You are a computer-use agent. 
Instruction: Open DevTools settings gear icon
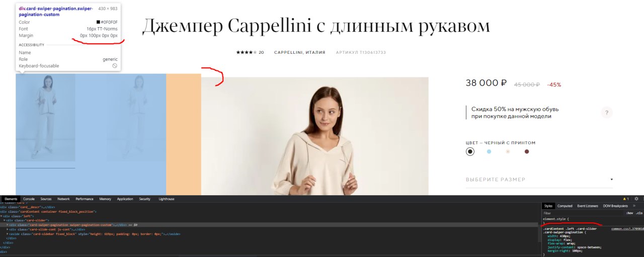(636, 199)
